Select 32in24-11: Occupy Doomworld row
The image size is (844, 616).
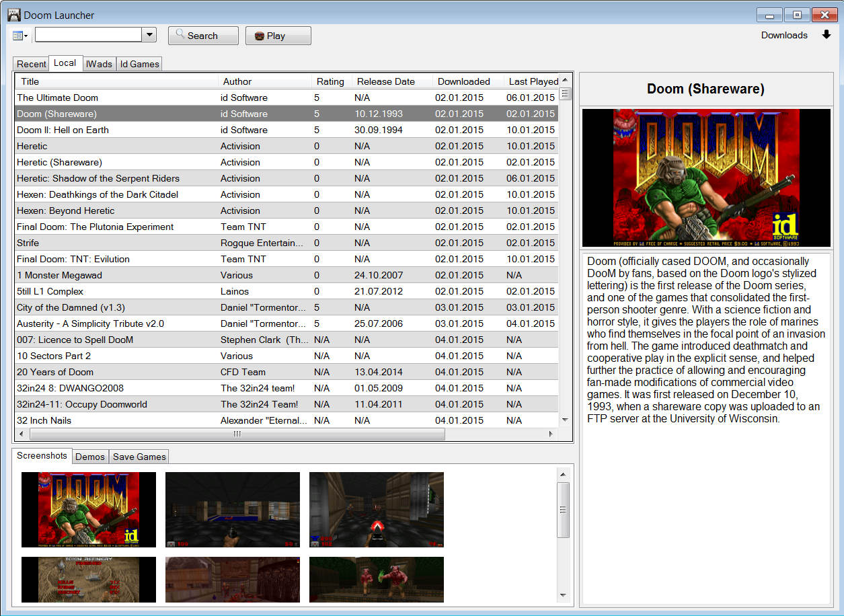tap(287, 404)
